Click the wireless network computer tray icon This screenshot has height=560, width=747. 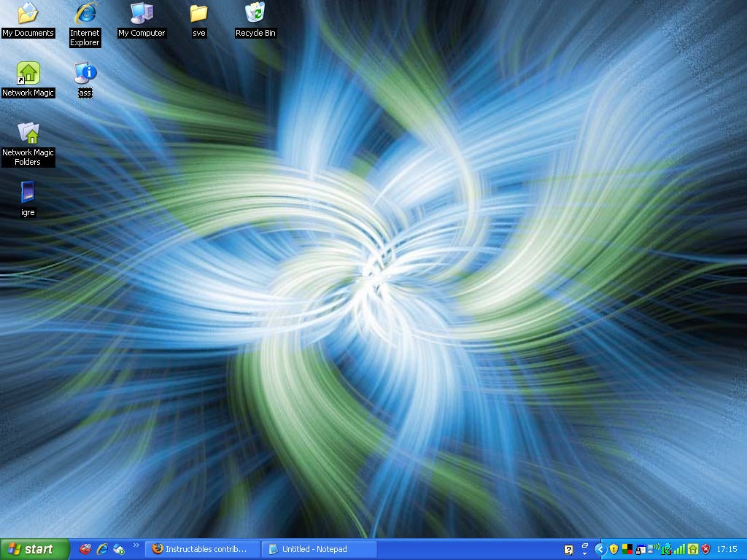(654, 548)
